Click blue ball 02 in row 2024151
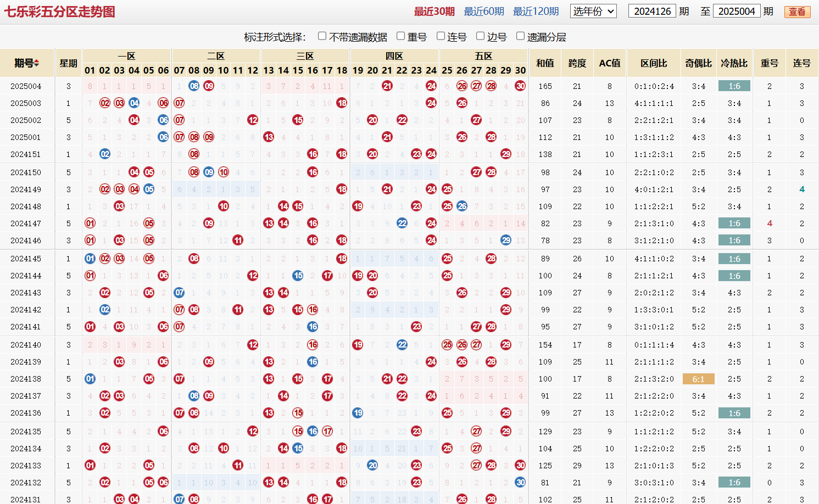Screen dimensions: 819x504 point(105,154)
